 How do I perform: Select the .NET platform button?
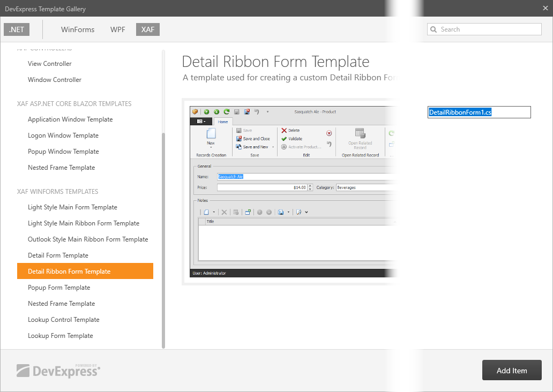click(17, 29)
